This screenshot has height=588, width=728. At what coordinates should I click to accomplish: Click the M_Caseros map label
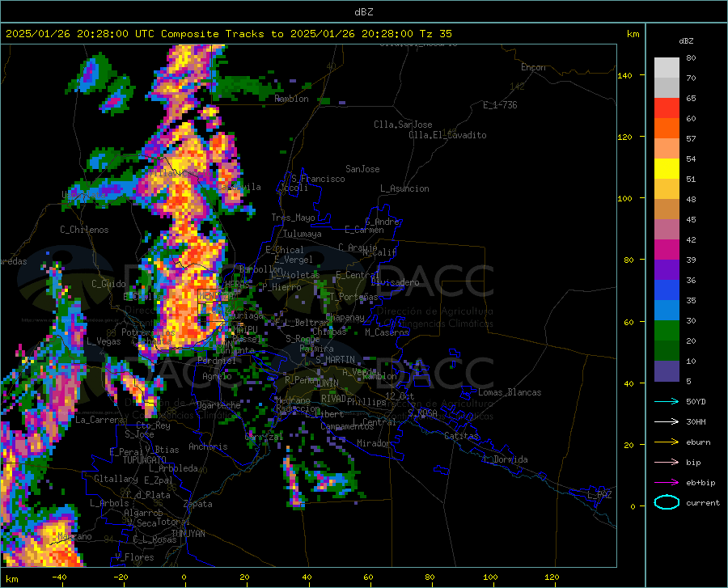[387, 332]
